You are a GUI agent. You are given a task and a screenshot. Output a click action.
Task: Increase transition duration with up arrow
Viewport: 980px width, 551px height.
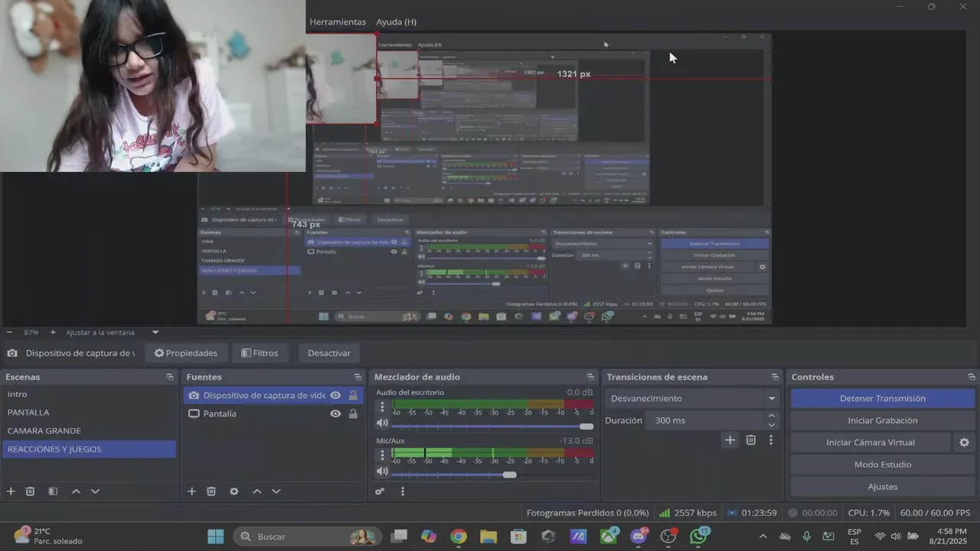click(x=772, y=416)
